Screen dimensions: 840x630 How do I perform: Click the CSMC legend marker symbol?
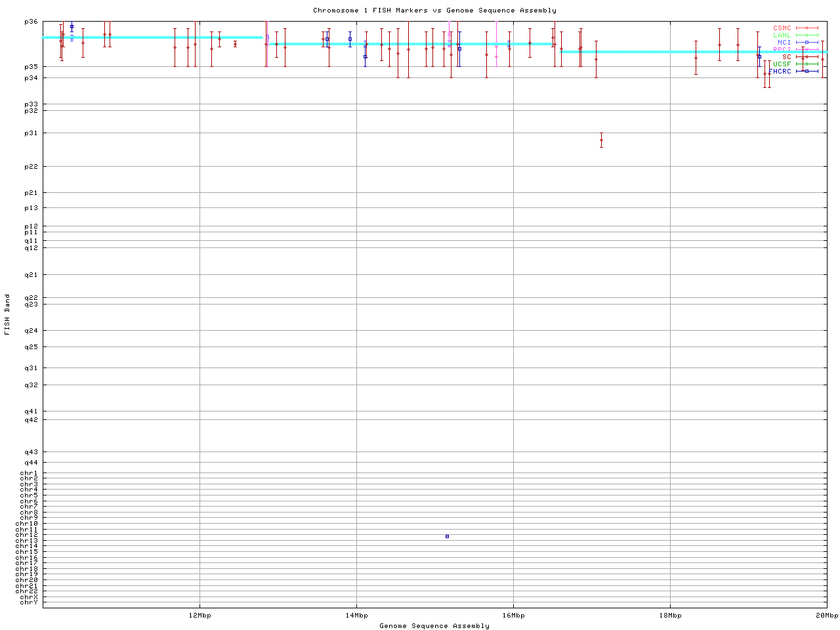[x=807, y=28]
